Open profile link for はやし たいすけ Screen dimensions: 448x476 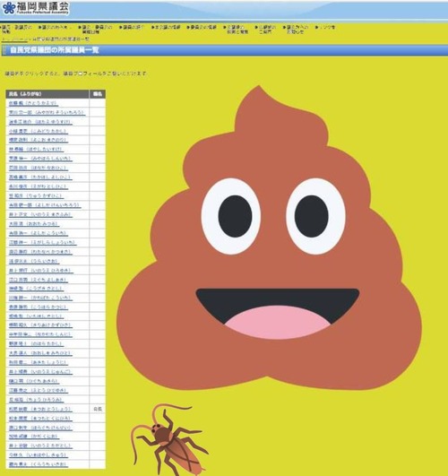click(36, 150)
